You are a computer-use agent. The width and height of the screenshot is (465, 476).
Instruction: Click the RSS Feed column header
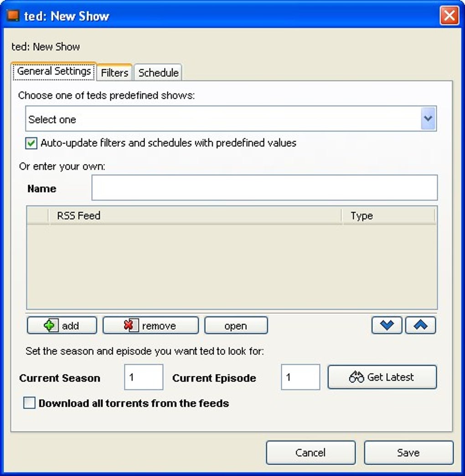[195, 216]
